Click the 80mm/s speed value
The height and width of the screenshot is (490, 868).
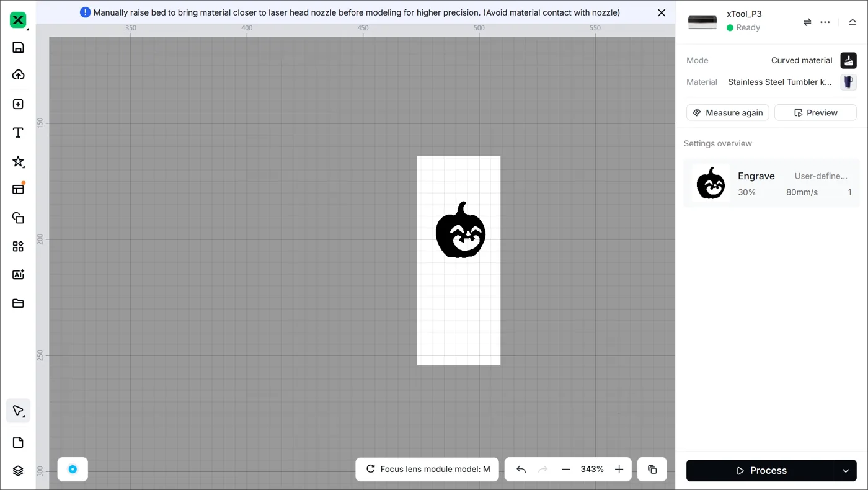(x=802, y=192)
